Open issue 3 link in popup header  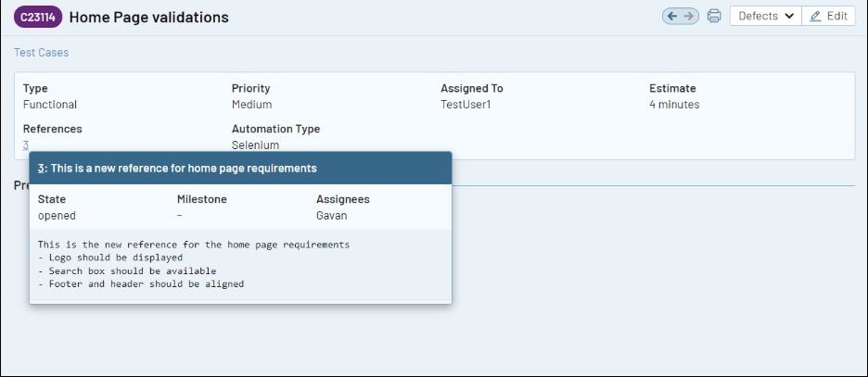pos(41,168)
